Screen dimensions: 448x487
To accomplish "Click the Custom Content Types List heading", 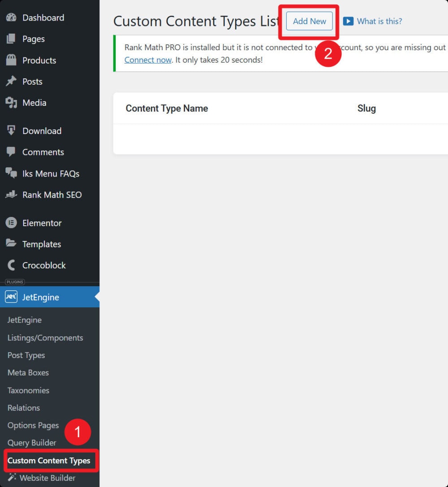I will (196, 21).
